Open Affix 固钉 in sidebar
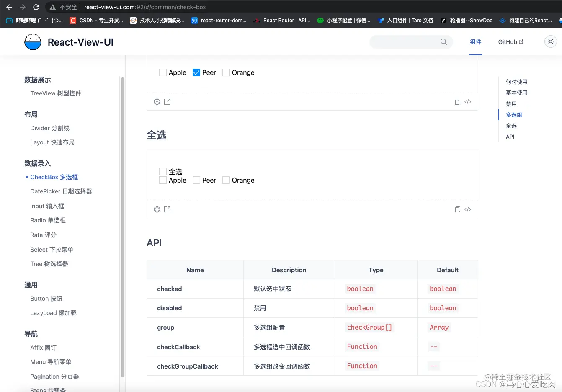The image size is (562, 392). pos(43,348)
